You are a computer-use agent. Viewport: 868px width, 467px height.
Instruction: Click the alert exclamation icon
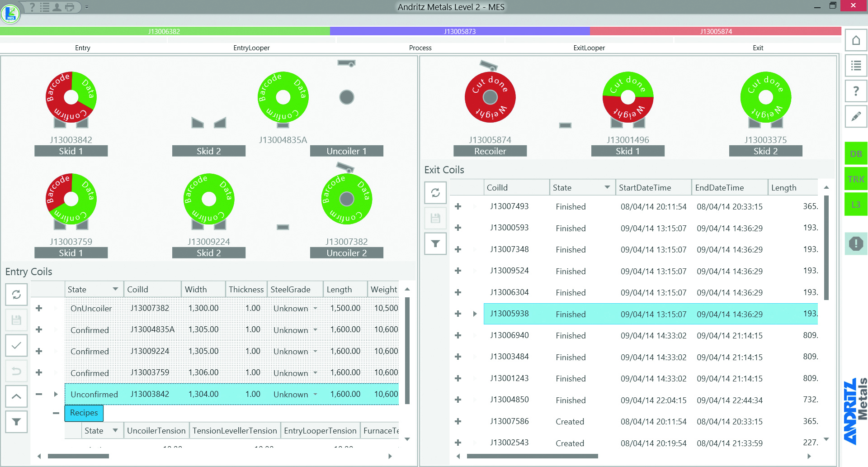click(x=856, y=244)
